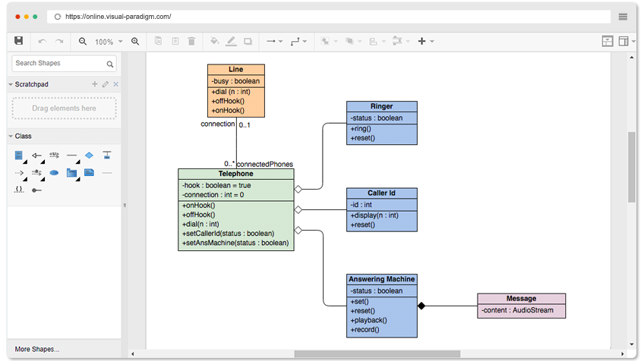This screenshot has height=361, width=644.
Task: Click the shadow rectangle icon in toolbar
Action: [x=248, y=42]
